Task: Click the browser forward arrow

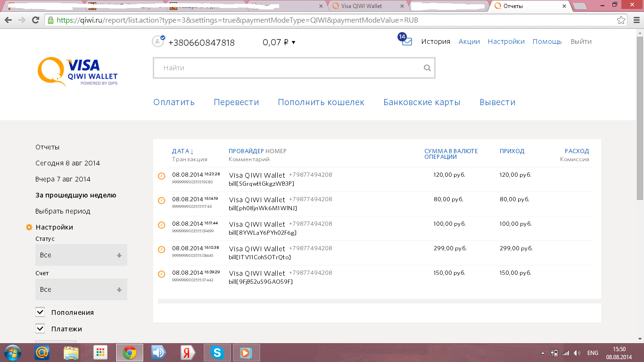Action: (22, 20)
